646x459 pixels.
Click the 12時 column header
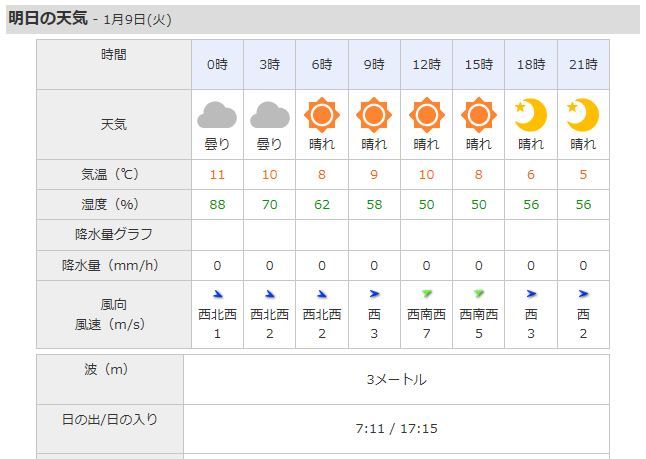click(x=426, y=65)
